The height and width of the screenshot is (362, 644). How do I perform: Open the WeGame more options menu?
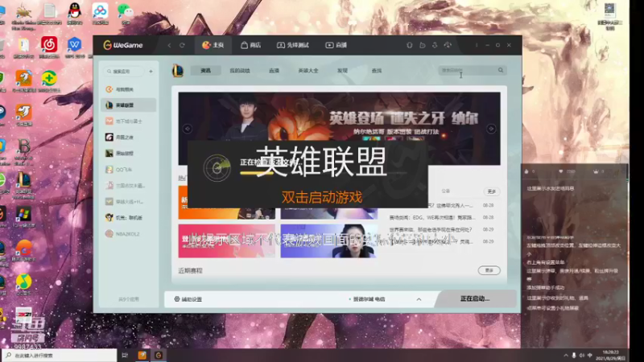(477, 45)
